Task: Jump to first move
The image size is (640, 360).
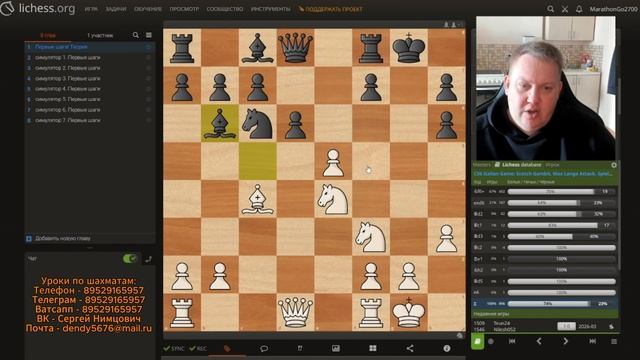Action: [x=512, y=341]
